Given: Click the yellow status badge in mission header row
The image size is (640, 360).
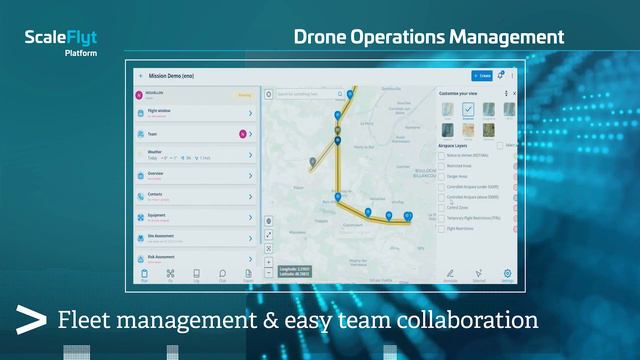Looking at the screenshot, I should click(244, 95).
